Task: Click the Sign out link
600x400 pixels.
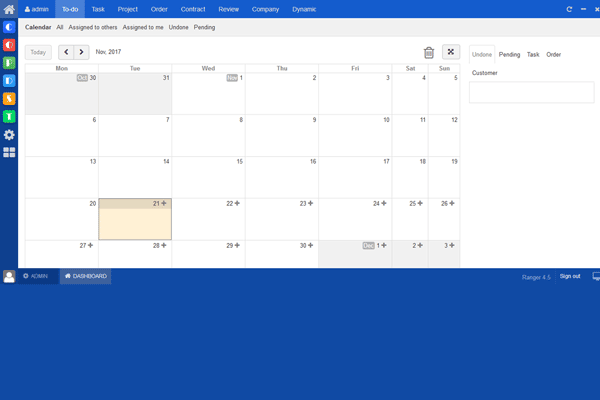Action: point(569,276)
